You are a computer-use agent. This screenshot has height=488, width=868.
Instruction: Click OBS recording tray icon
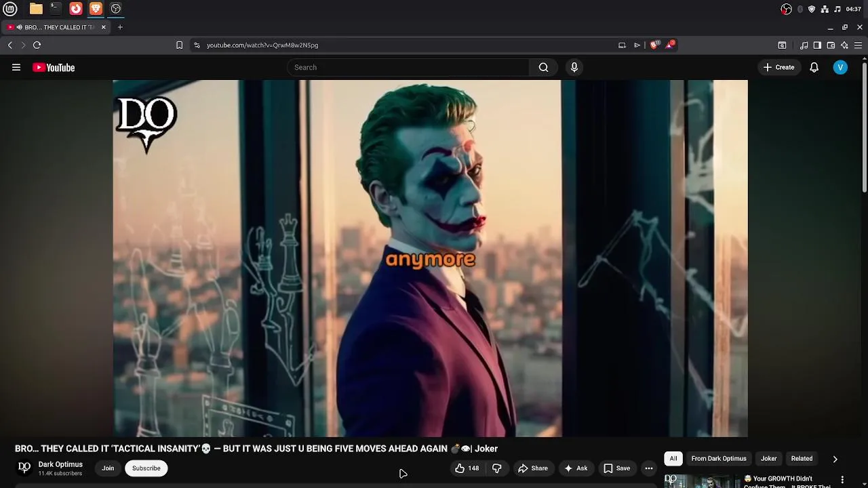(x=786, y=9)
